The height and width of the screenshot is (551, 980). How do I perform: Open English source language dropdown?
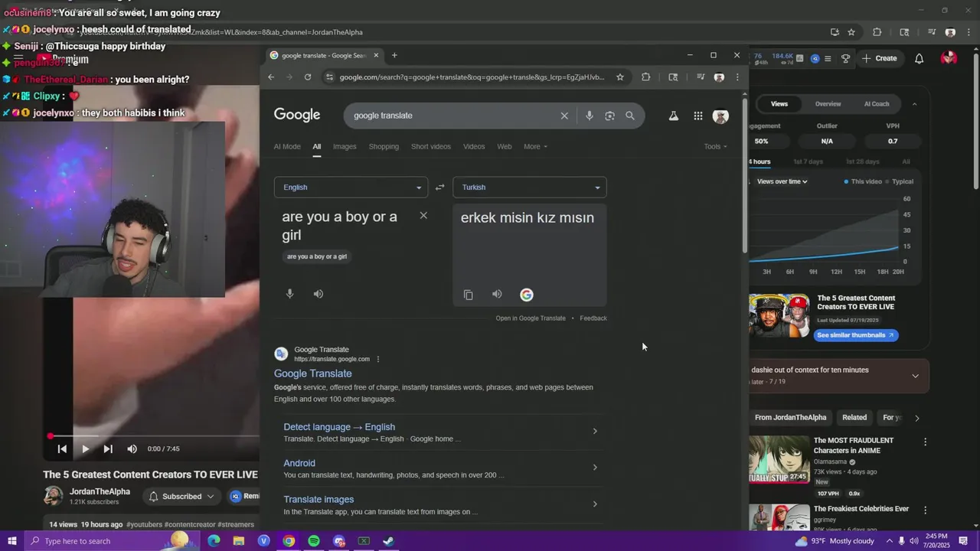(x=351, y=187)
